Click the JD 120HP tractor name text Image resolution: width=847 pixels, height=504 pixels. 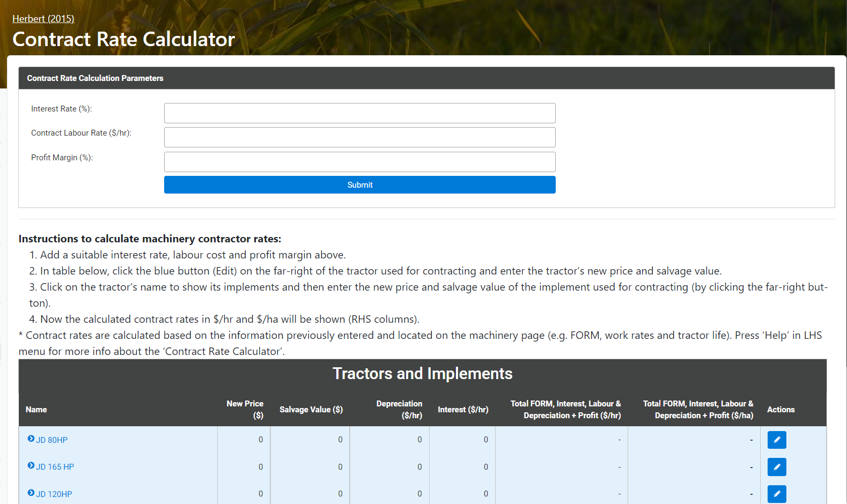[x=54, y=494]
